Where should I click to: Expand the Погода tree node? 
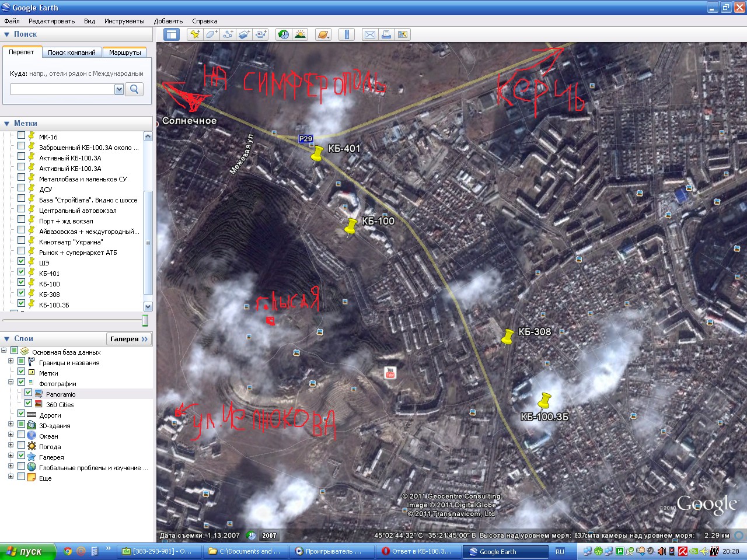(11, 446)
